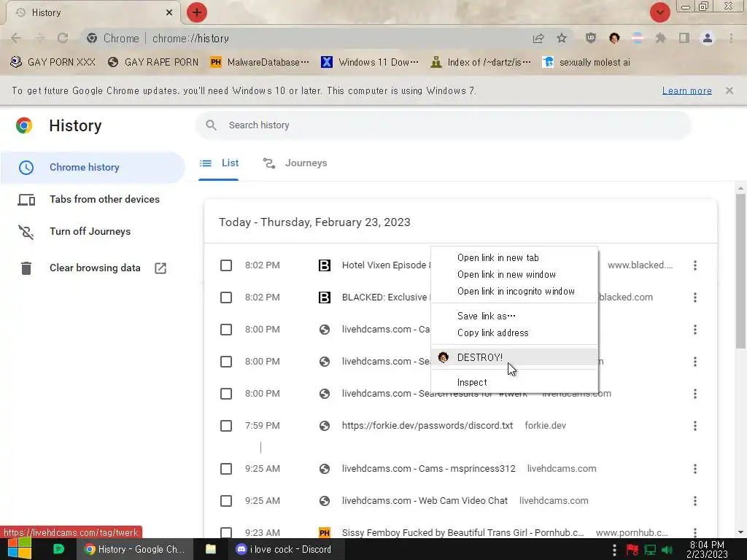This screenshot has height=560, width=747.
Task: Dismiss the Chrome update infobar with X
Action: [729, 90]
